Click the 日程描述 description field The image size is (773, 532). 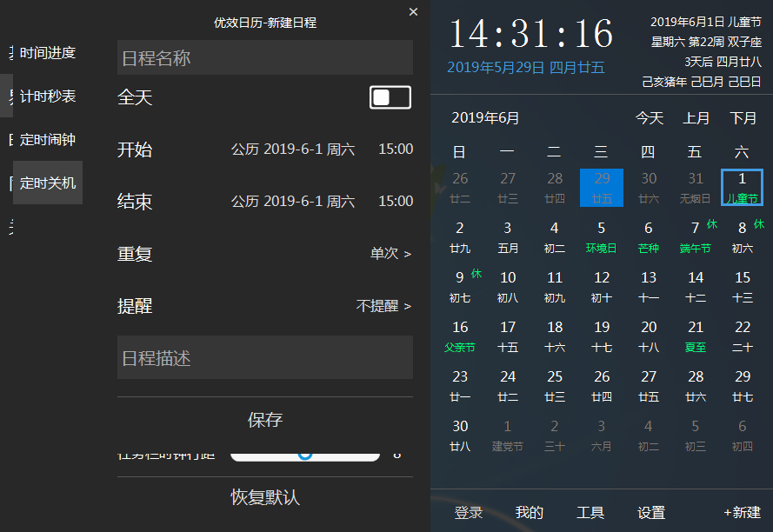(264, 357)
